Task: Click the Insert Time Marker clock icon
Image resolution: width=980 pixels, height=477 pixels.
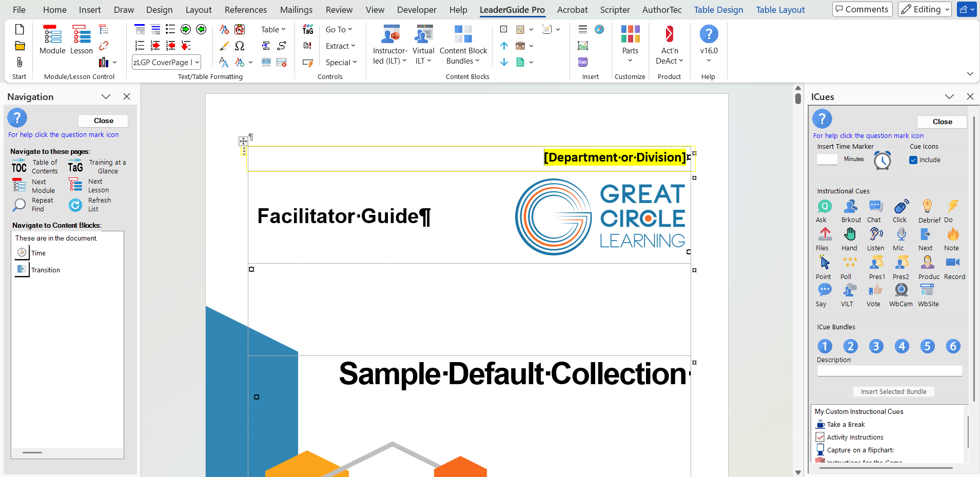Action: (x=882, y=161)
